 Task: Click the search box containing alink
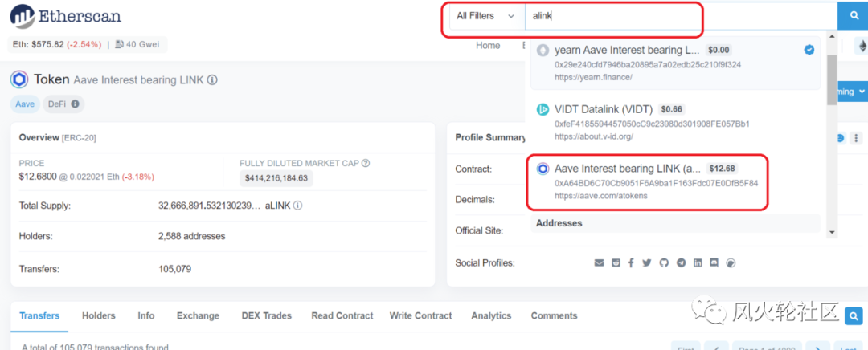tap(681, 16)
